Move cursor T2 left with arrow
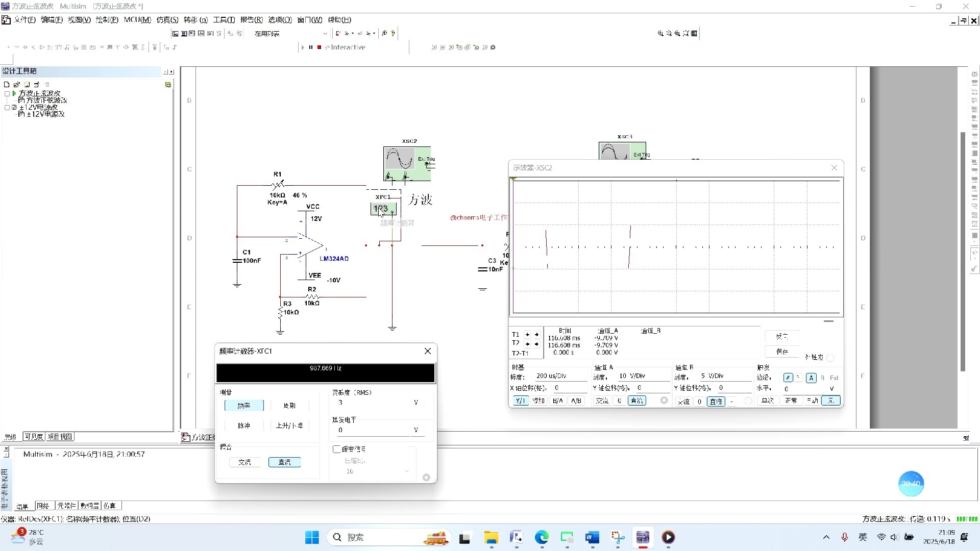The image size is (980, 551). point(527,344)
